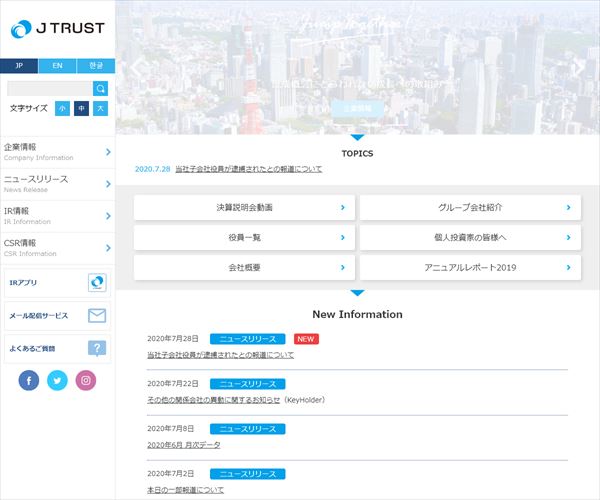
Task: Click ニュースリリース tag on 2020年7月8日
Action: click(248, 429)
